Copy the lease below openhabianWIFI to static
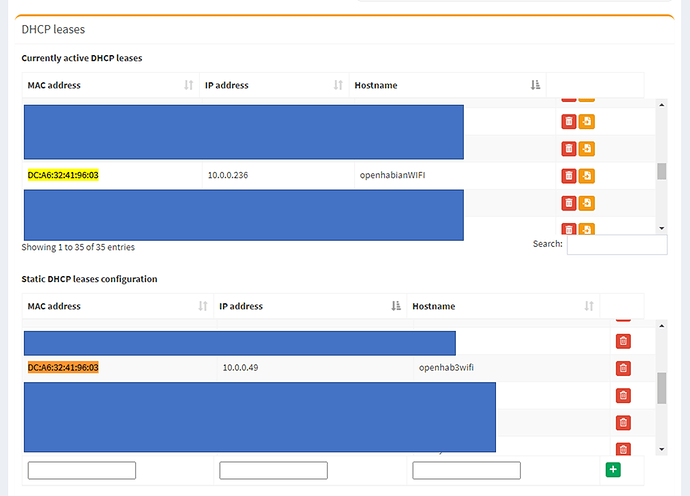The width and height of the screenshot is (690, 496). click(x=586, y=203)
